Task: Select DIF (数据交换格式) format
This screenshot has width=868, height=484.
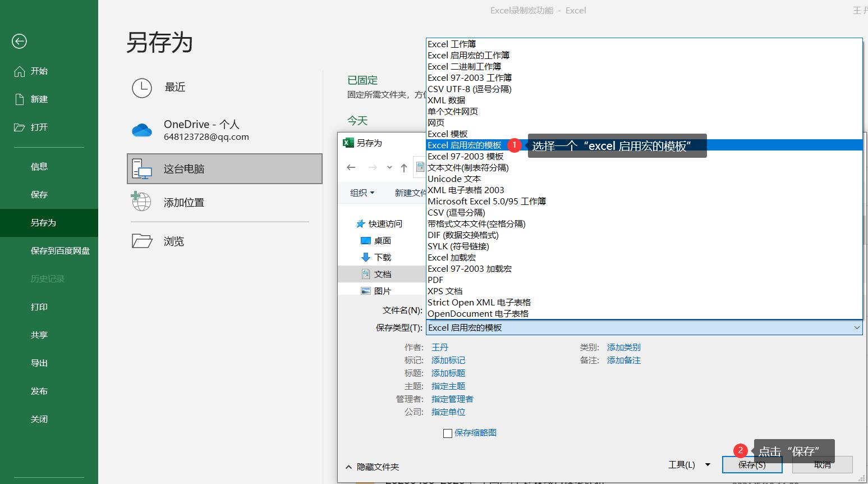Action: 644,235
